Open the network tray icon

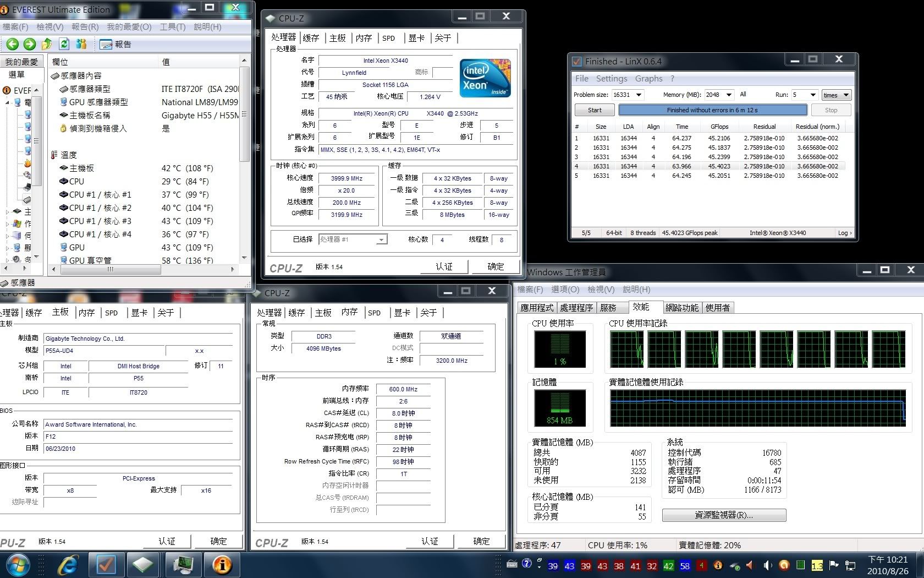pos(850,565)
